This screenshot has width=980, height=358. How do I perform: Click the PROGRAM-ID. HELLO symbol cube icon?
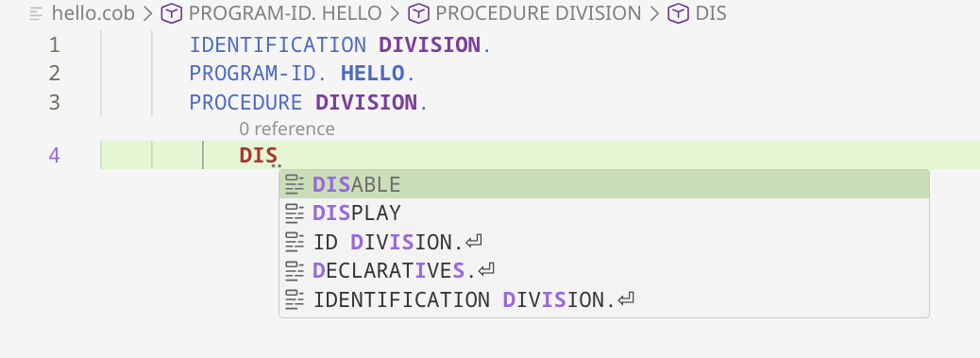171,13
